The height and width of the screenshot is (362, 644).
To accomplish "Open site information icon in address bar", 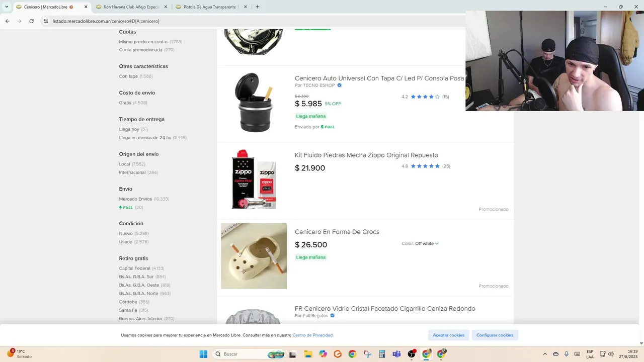I will 46,21.
